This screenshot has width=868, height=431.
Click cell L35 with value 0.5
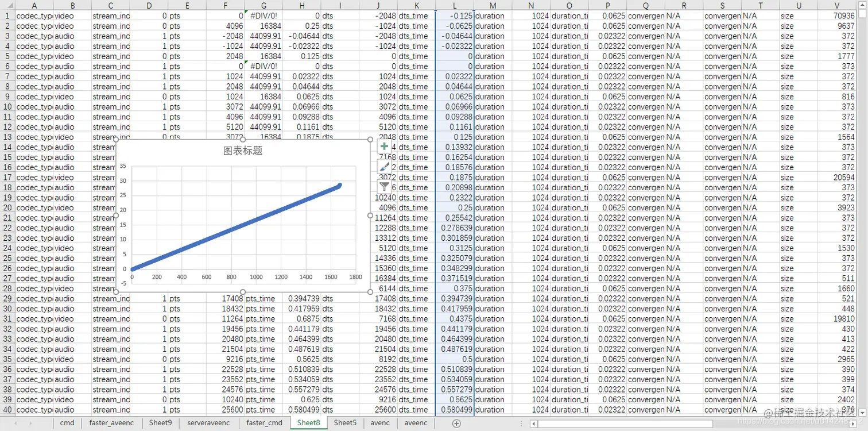(x=455, y=359)
